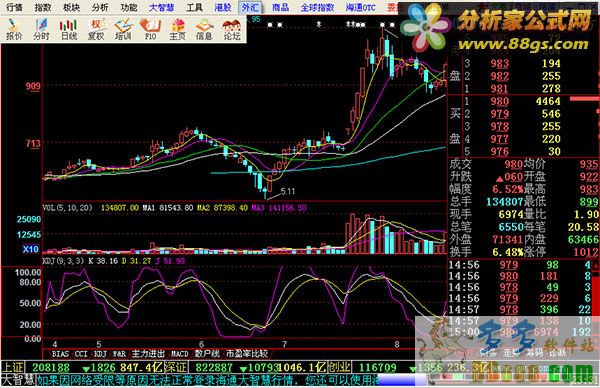Select the KDJ indicator tab
600x388 pixels.
[x=100, y=354]
